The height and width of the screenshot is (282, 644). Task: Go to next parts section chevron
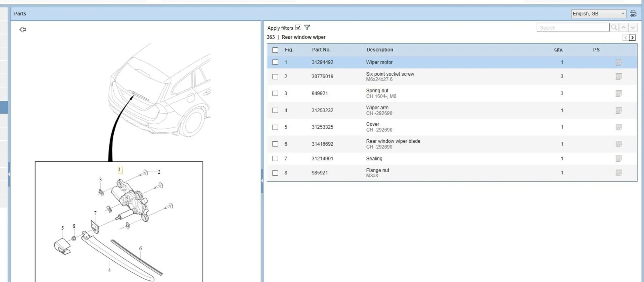(632, 38)
